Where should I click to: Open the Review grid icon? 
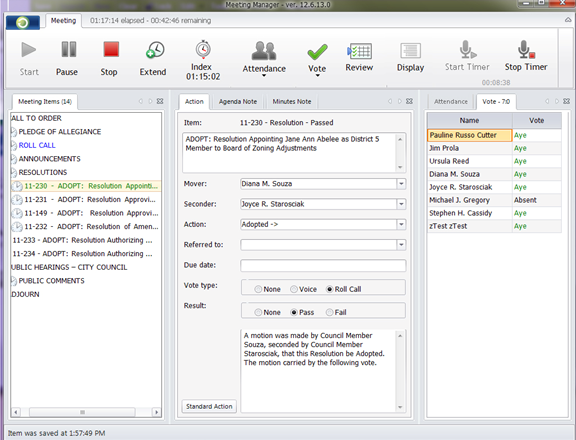(360, 51)
